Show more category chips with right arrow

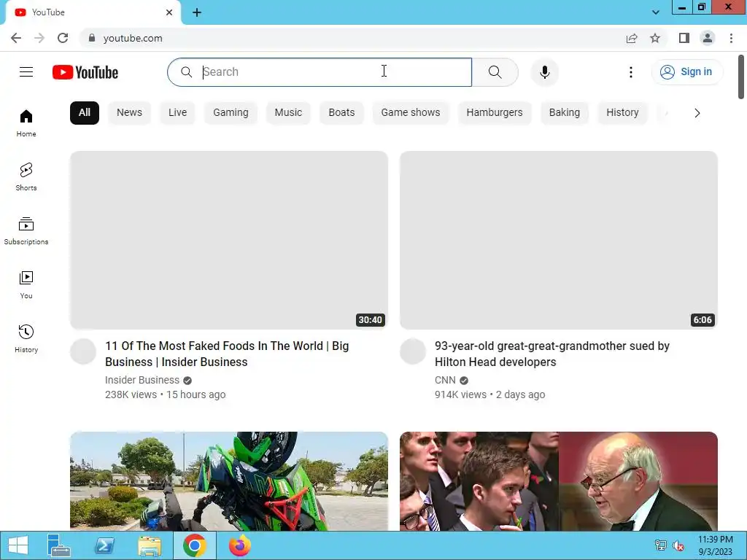point(697,113)
